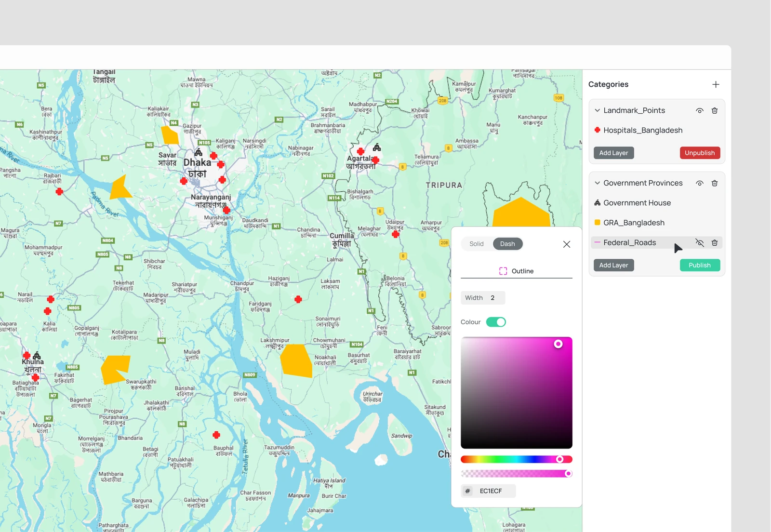Collapse the Government Provinces category
Screen dimensions: 771x532
597,183
